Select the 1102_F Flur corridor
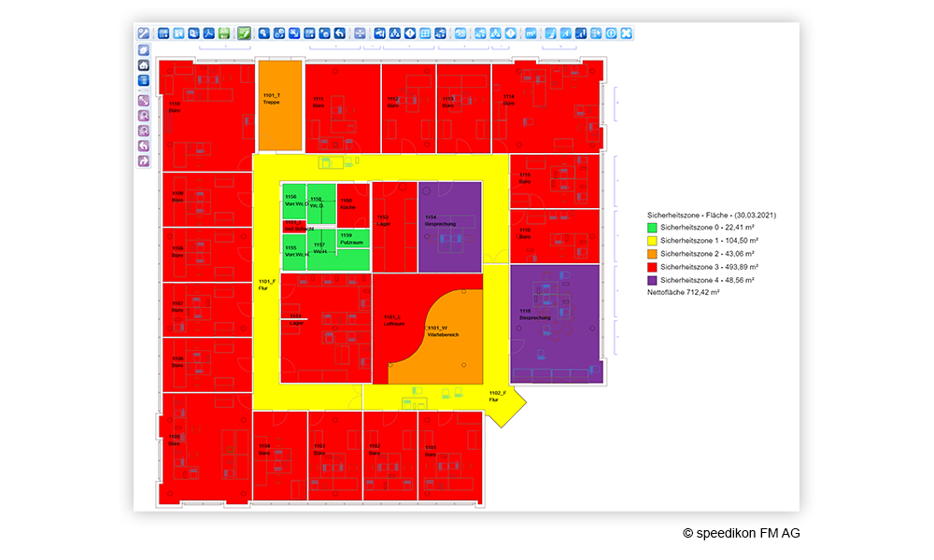The image size is (934, 560). click(498, 397)
